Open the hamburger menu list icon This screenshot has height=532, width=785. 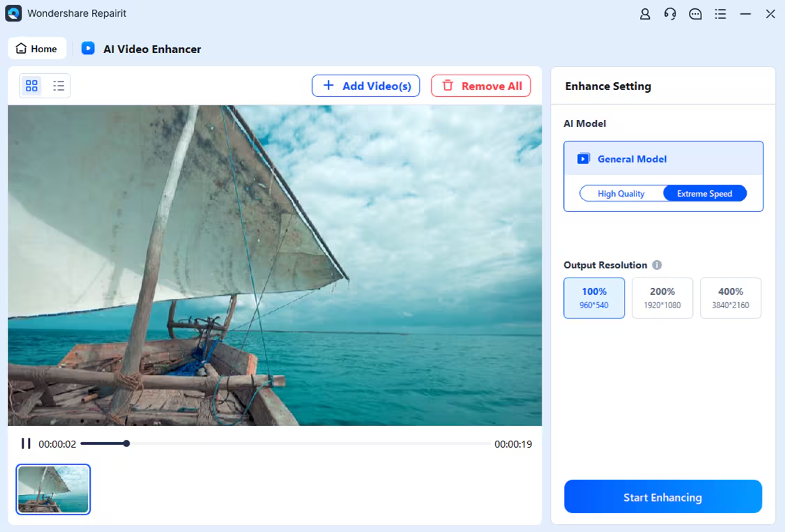click(x=720, y=14)
